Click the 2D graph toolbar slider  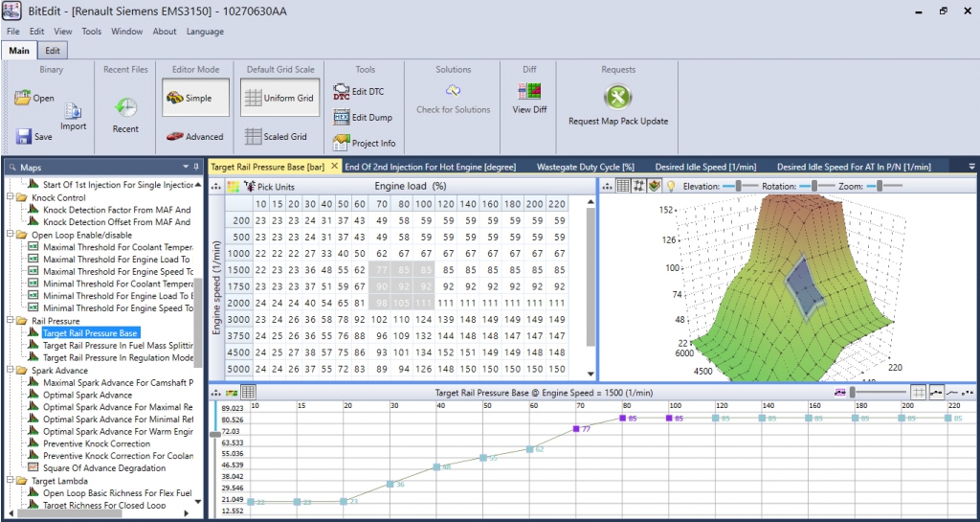(879, 393)
